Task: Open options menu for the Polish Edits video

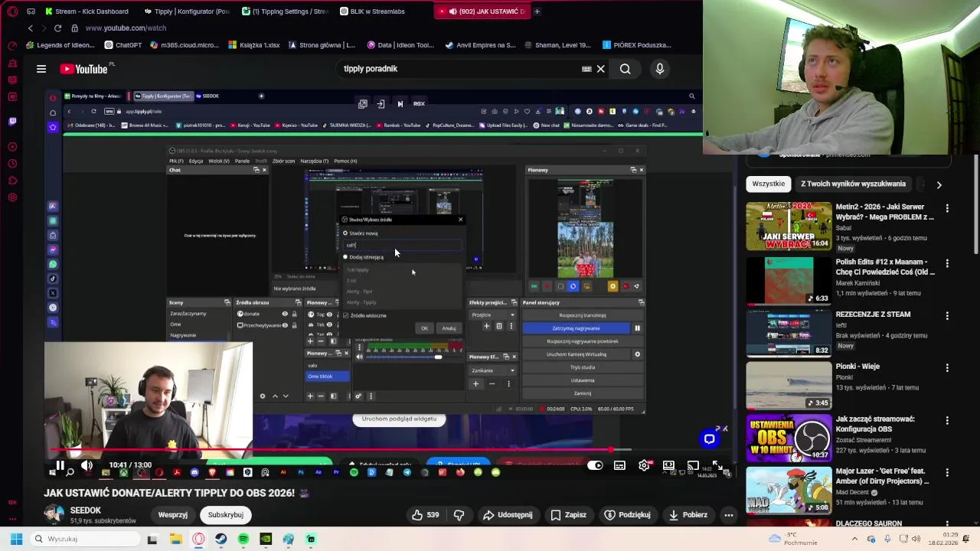Action: click(x=947, y=263)
